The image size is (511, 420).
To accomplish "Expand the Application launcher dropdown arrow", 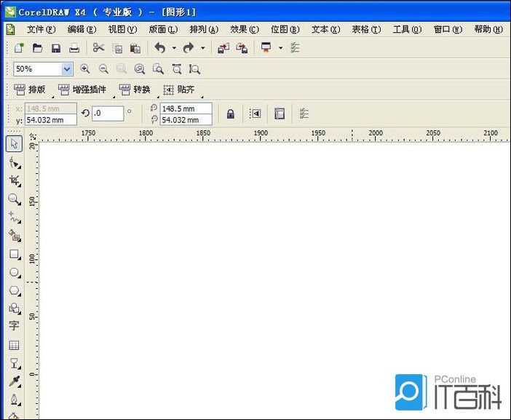I will point(280,48).
